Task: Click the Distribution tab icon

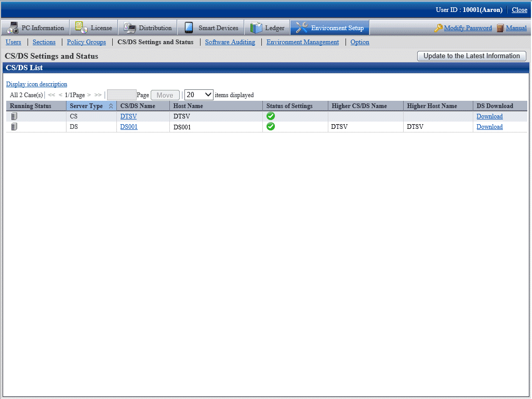Action: click(130, 28)
